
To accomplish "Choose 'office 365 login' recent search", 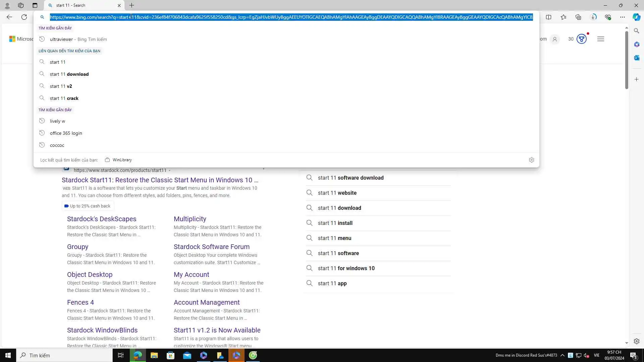I will coord(66,133).
